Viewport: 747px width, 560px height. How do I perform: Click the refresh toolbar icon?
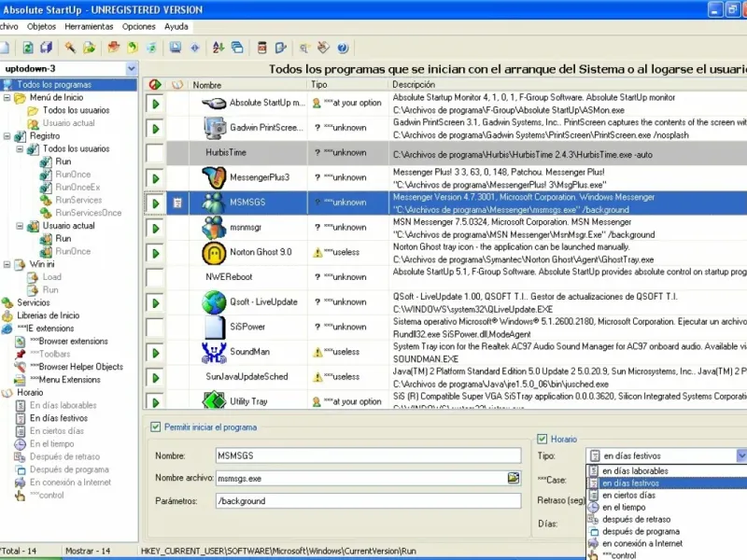[x=28, y=48]
